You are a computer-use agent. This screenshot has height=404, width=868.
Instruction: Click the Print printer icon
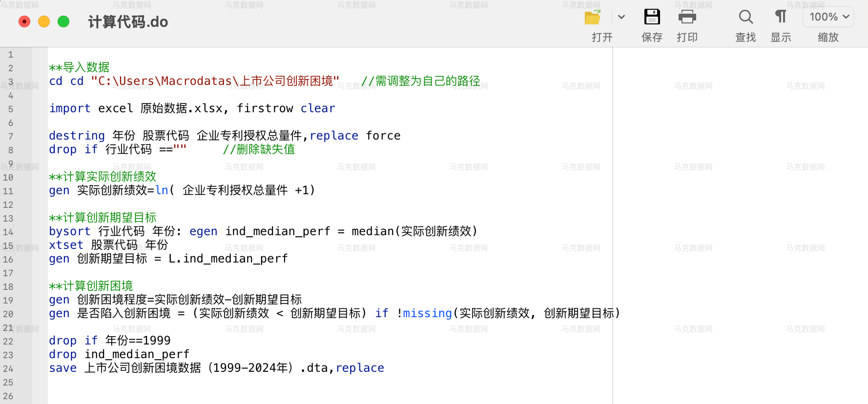pyautogui.click(x=687, y=17)
